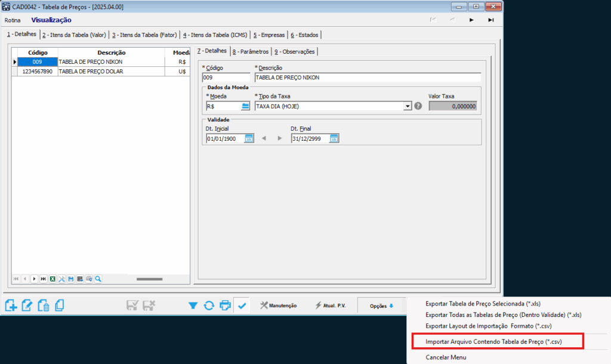
Task: Open the 9 - Observações tab
Action: coord(295,52)
